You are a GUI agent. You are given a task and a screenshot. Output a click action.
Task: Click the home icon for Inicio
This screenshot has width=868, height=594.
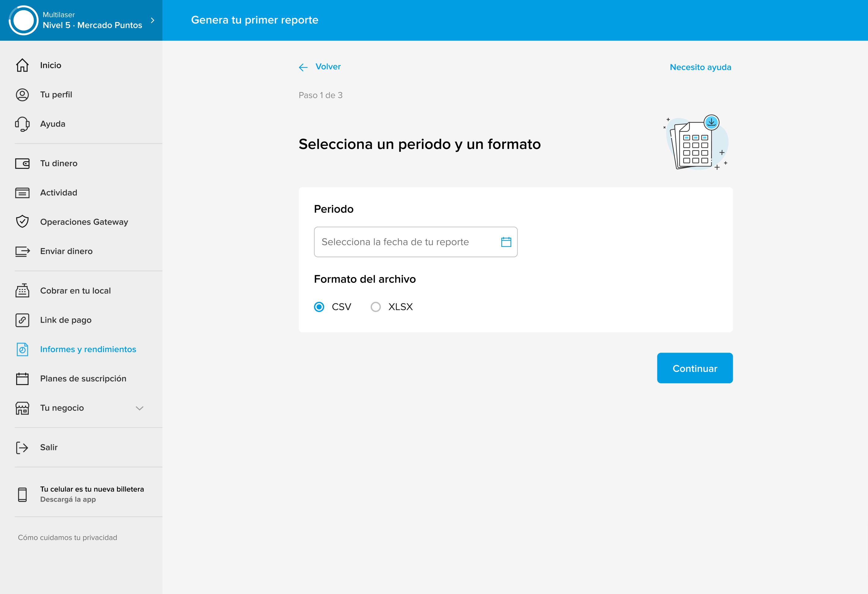pos(22,65)
